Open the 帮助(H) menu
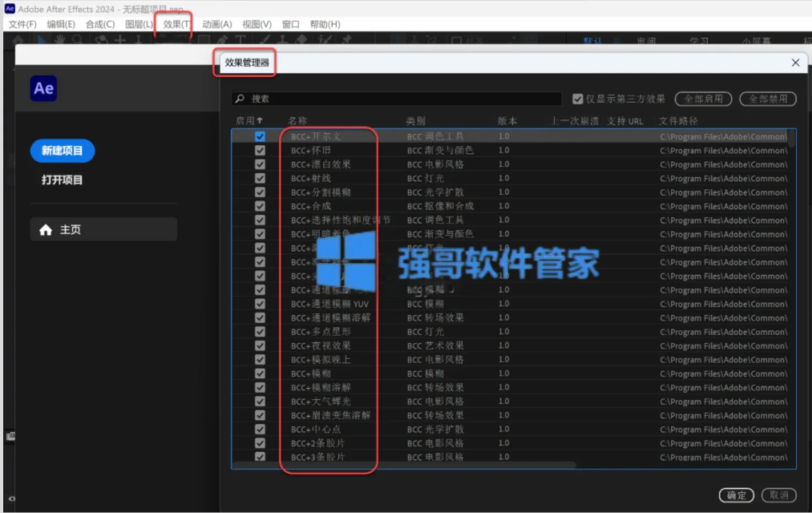This screenshot has width=812, height=513. pyautogui.click(x=325, y=24)
